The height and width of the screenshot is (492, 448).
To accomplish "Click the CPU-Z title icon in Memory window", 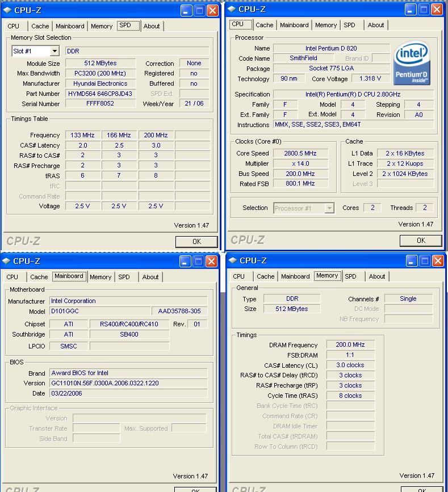I will [x=233, y=260].
